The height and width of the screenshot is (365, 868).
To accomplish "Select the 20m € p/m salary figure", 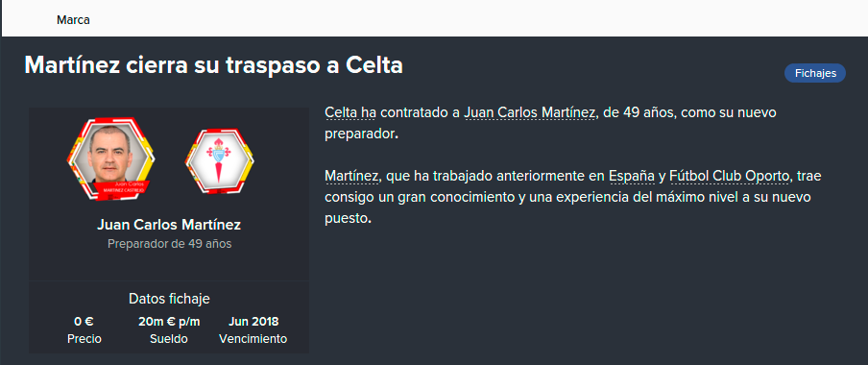I will [169, 322].
